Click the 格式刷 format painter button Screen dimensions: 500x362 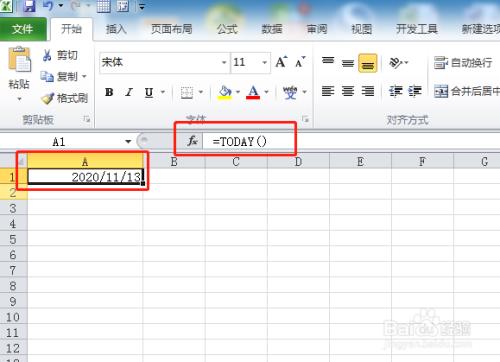64,98
